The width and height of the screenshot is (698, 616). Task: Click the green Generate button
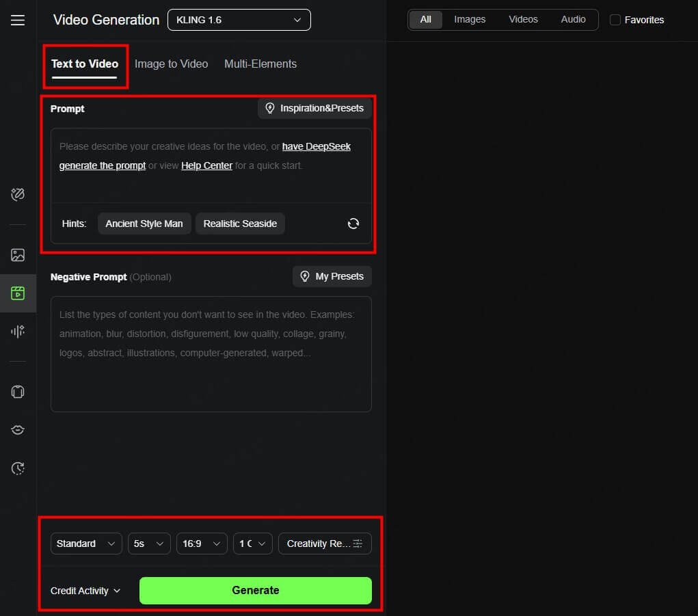(x=255, y=591)
